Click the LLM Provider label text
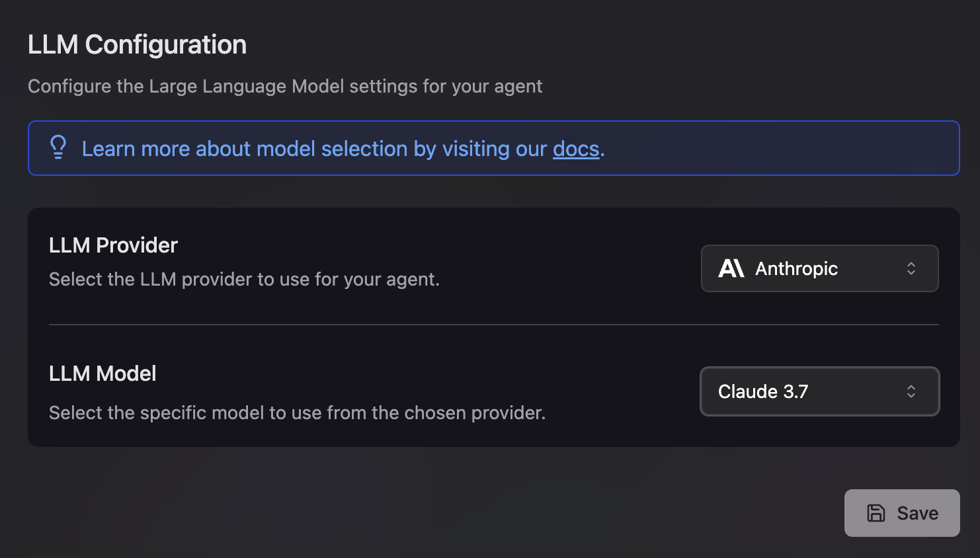Screen dimensions: 980x558 tap(113, 245)
